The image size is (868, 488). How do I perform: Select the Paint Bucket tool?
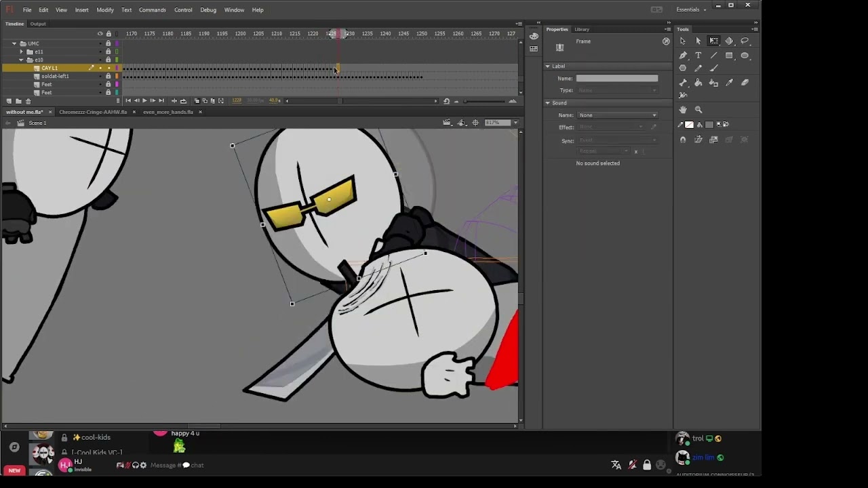698,83
